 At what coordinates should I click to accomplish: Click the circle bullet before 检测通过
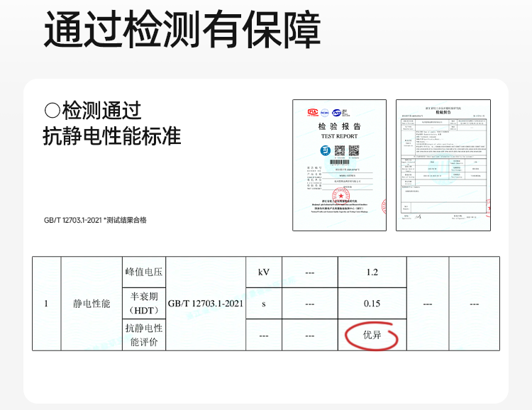pos(52,111)
